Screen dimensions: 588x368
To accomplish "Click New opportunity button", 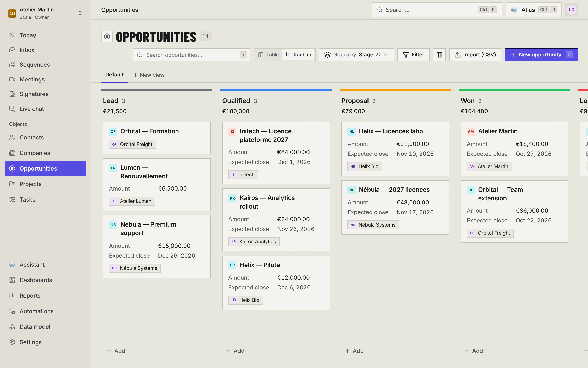I will point(541,55).
